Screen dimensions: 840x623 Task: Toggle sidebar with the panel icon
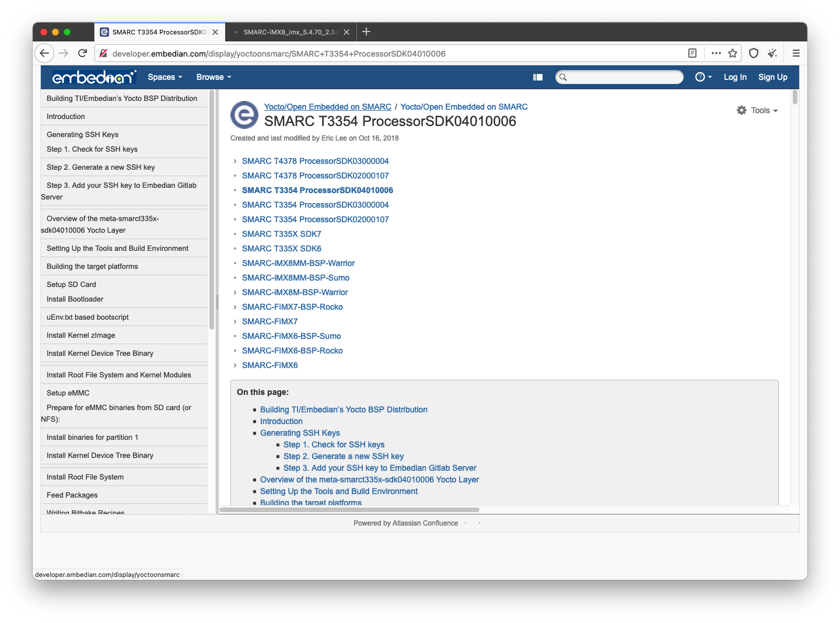538,77
